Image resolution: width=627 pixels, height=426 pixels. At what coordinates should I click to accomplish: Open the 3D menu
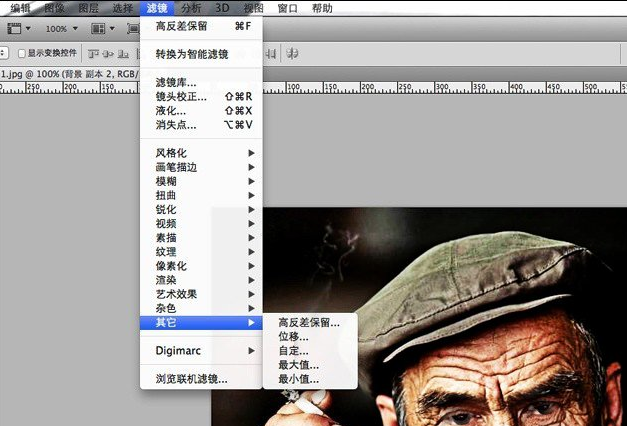(222, 8)
